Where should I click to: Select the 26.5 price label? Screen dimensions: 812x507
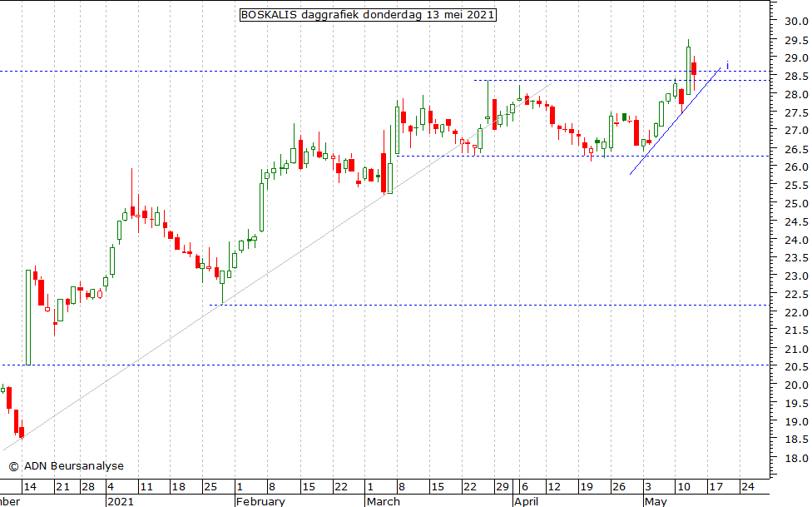(796, 149)
